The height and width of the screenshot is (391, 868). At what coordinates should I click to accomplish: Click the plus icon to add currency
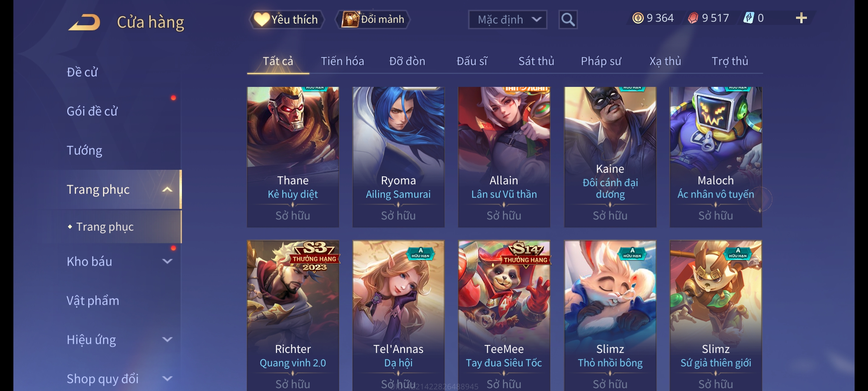click(x=801, y=18)
